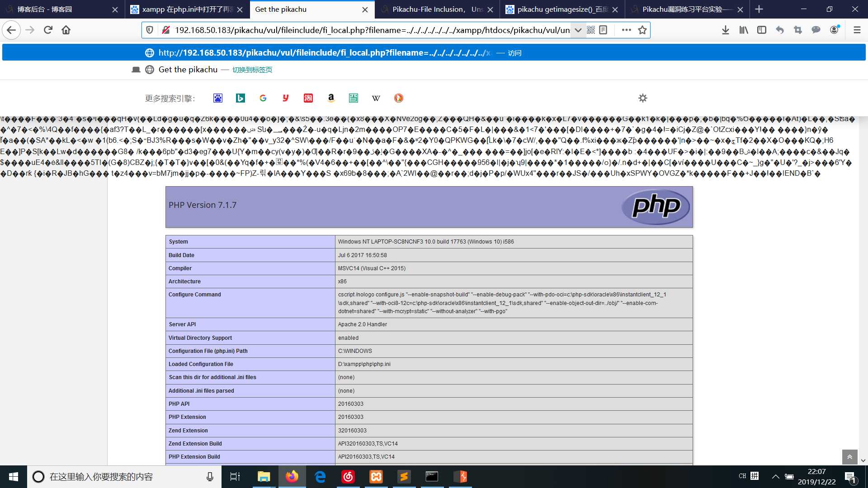Search with the Wikipedia engine
The image size is (868, 488).
pyautogui.click(x=376, y=98)
